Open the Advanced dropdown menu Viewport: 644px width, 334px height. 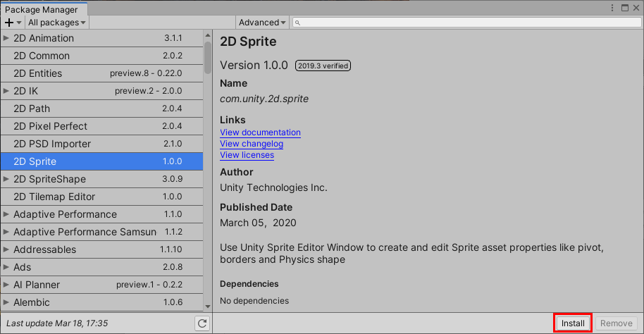coord(262,23)
